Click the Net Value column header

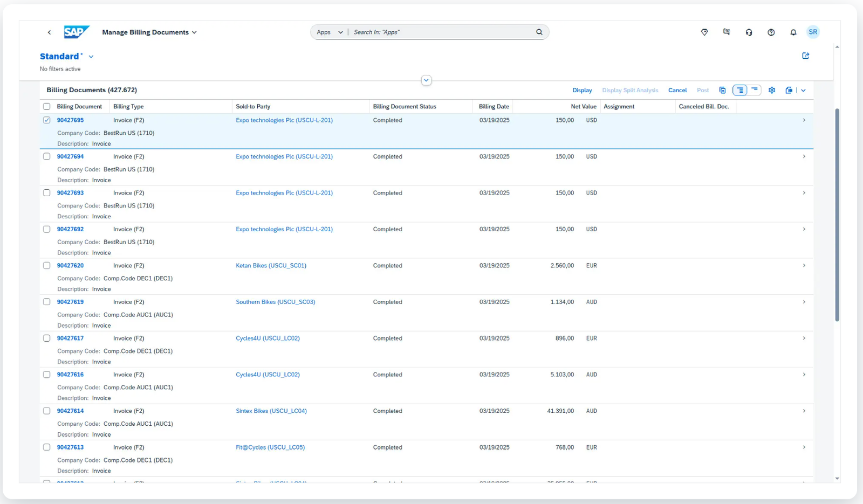[583, 107]
